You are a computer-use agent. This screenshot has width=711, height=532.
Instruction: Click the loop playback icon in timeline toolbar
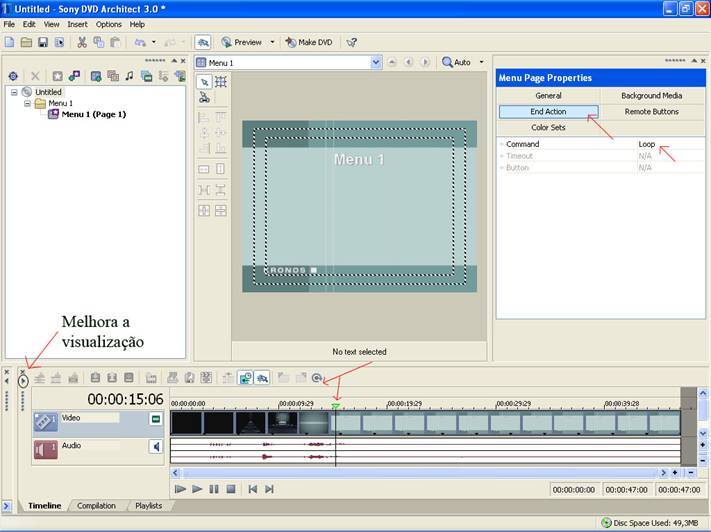coord(317,377)
